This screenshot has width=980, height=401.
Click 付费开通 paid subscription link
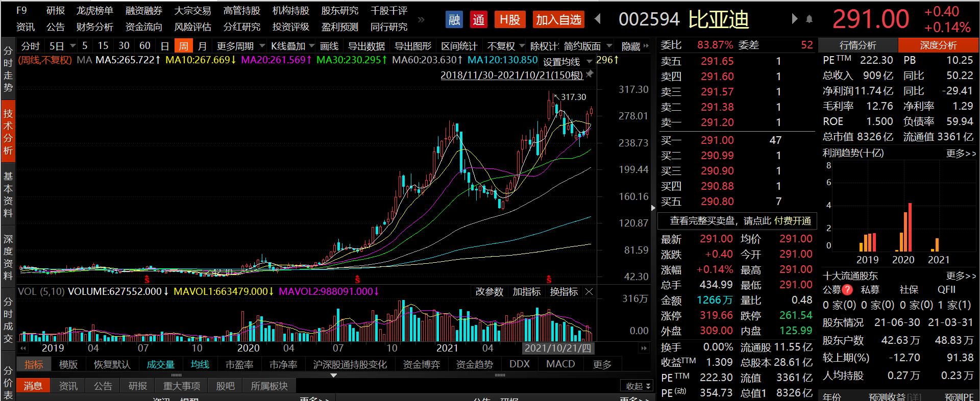click(x=793, y=221)
